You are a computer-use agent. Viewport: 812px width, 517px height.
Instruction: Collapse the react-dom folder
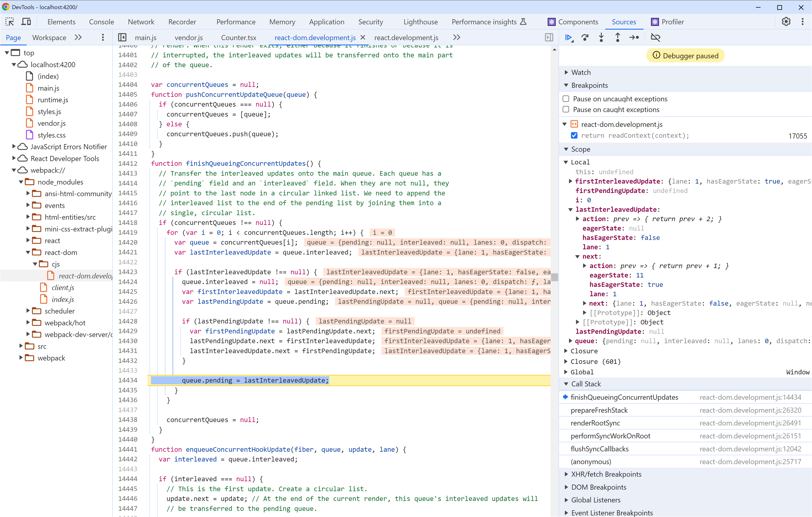click(28, 252)
